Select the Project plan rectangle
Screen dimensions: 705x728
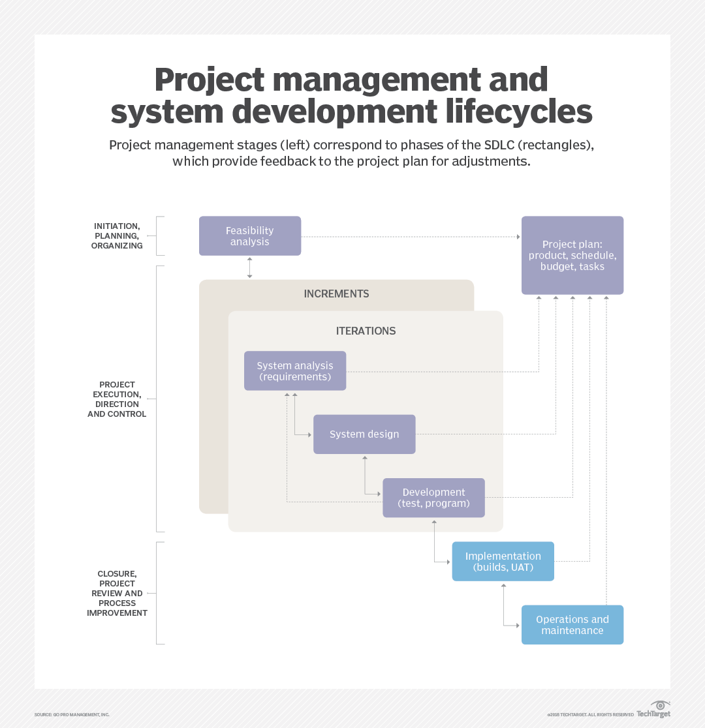tap(572, 255)
